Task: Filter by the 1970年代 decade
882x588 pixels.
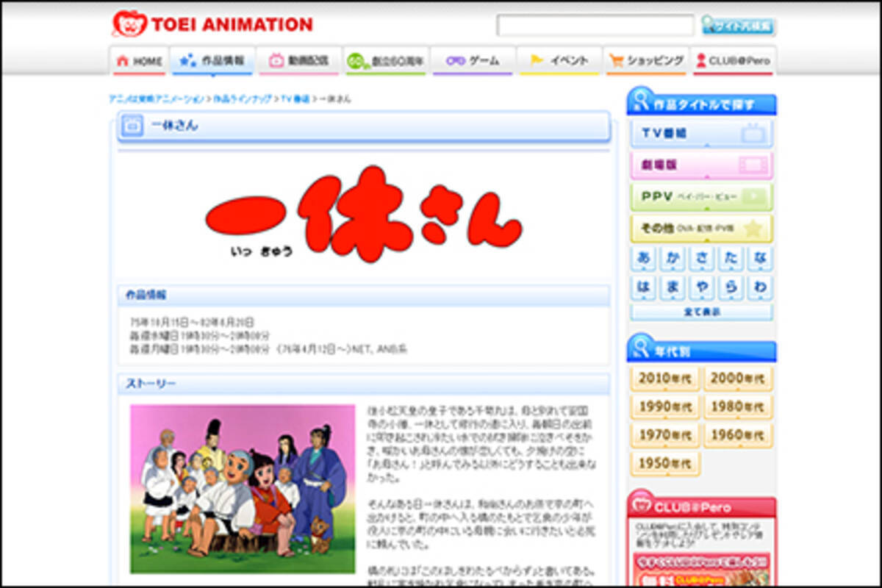Action: (x=664, y=435)
